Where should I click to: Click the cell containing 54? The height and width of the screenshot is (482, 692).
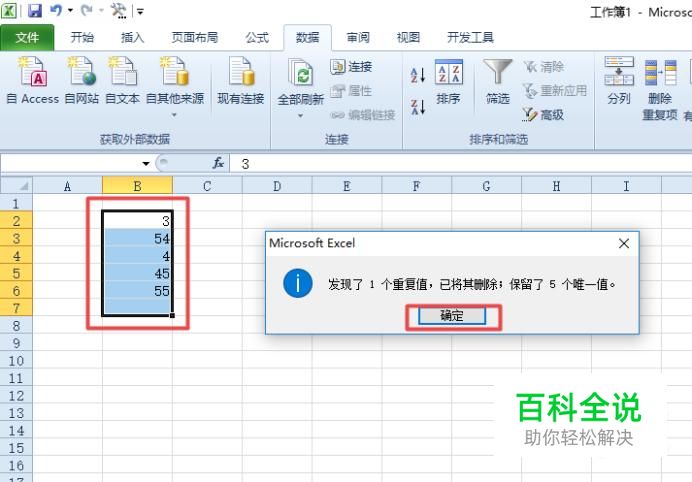click(x=137, y=238)
